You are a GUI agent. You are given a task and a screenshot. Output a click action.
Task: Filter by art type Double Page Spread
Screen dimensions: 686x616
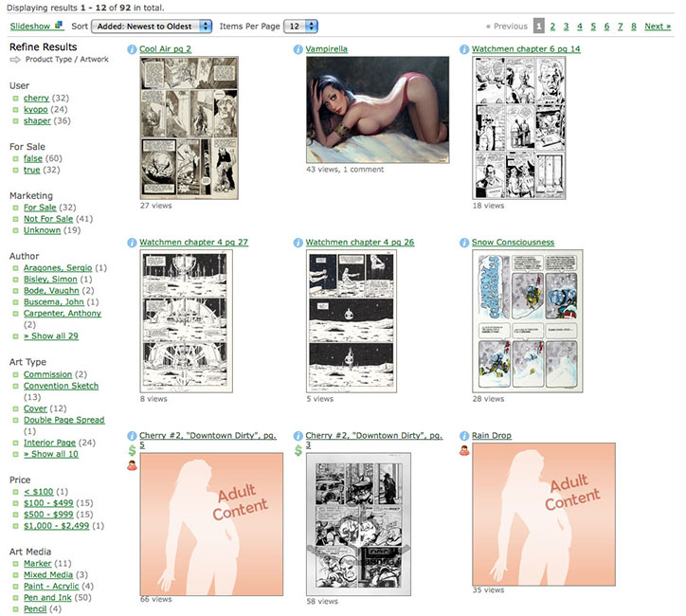[63, 420]
